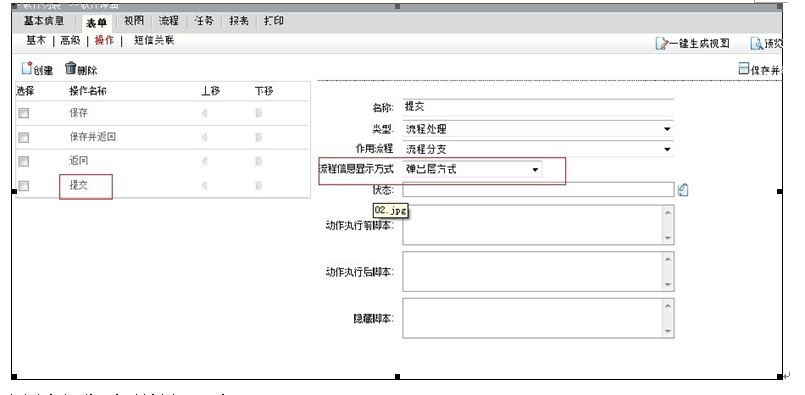This screenshot has width=805, height=395.
Task: Check the 保存 row checkbox
Action: [x=24, y=114]
